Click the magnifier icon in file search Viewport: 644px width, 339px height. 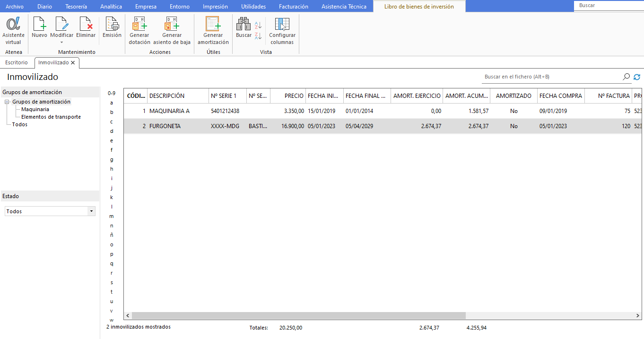(627, 77)
